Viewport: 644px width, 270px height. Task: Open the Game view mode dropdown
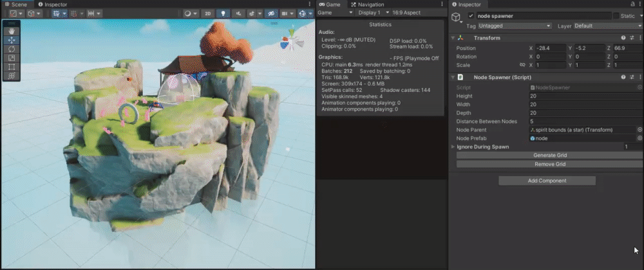[x=335, y=13]
